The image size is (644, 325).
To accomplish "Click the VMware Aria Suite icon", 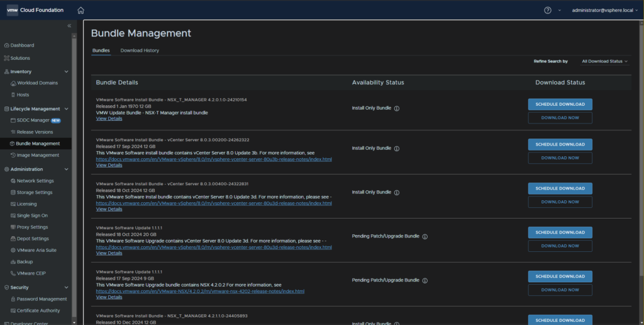I will click(14, 250).
